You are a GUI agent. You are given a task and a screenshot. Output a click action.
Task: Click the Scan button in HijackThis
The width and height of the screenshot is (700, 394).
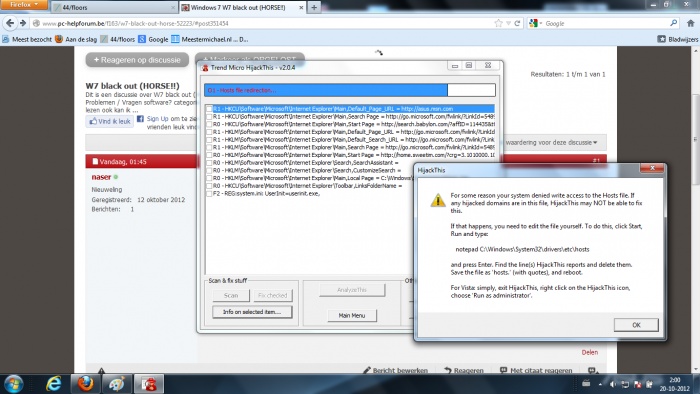click(x=231, y=295)
